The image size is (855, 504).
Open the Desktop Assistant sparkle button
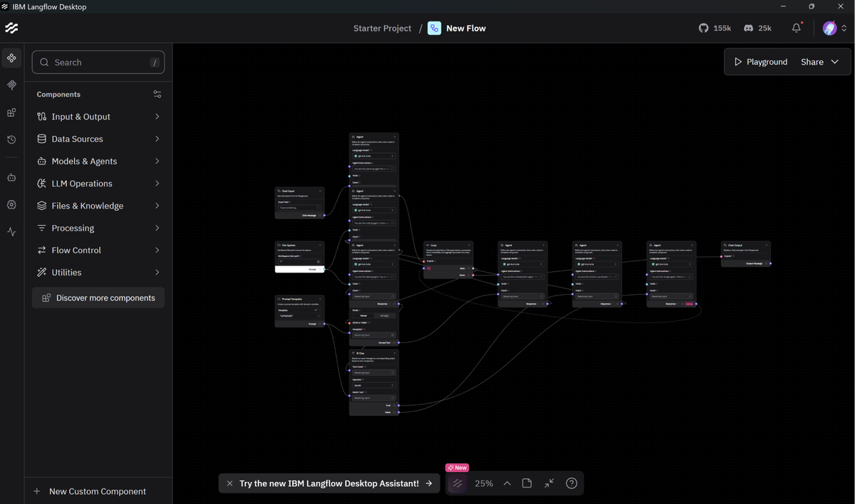[x=457, y=483]
